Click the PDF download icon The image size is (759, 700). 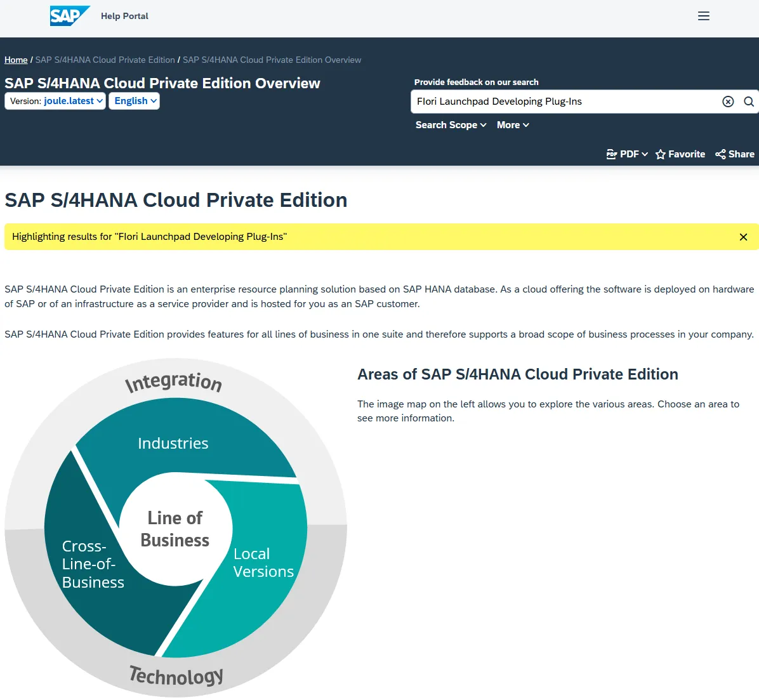click(612, 154)
